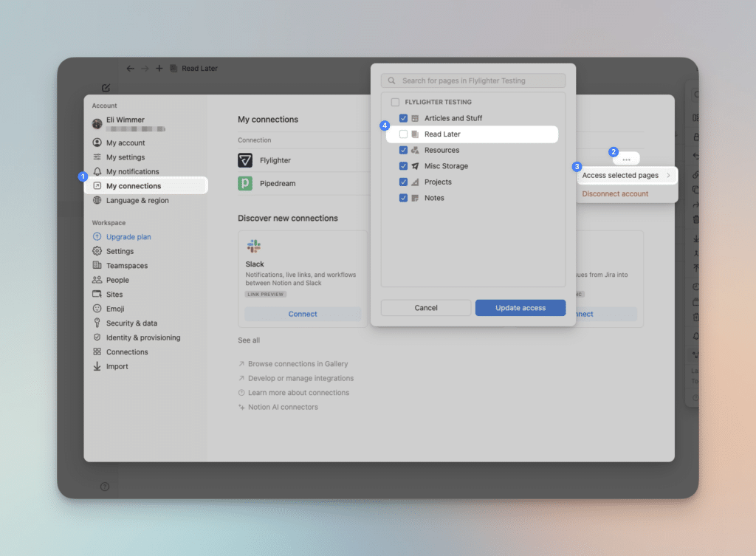
Task: Click the back arrow in top bar
Action: (x=131, y=69)
